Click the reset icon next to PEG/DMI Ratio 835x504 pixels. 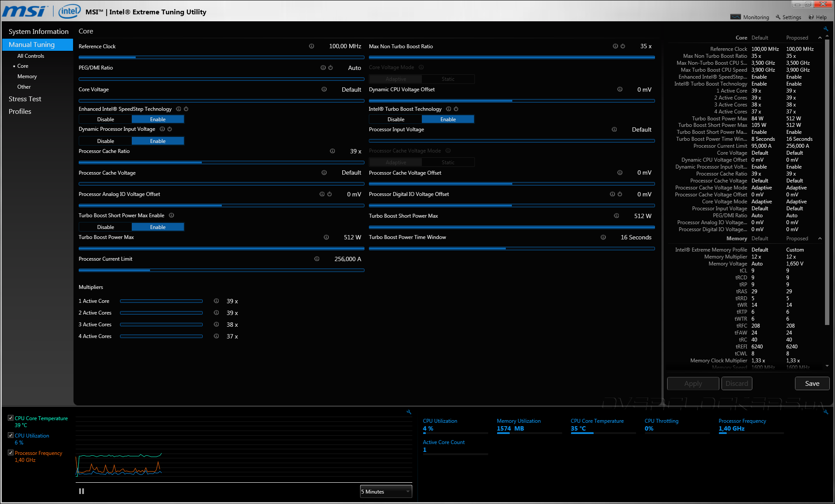tap(331, 68)
